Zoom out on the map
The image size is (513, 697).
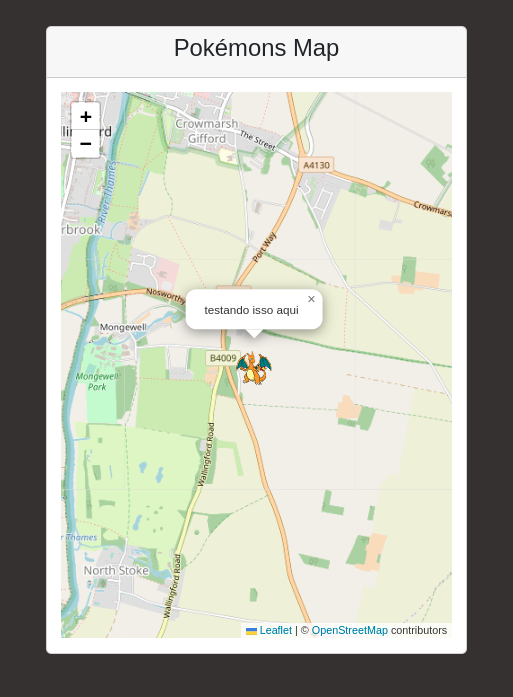tap(85, 144)
